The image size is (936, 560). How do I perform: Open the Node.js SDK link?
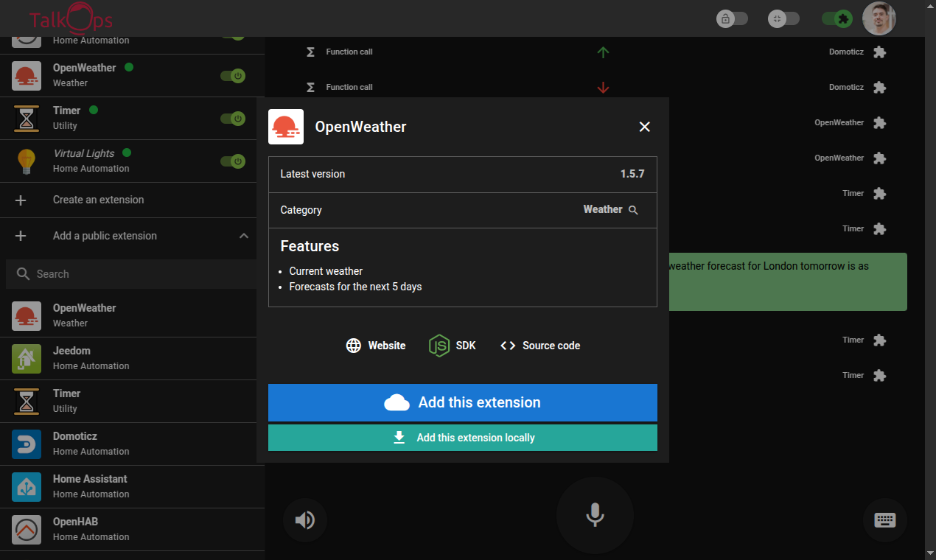pyautogui.click(x=453, y=346)
